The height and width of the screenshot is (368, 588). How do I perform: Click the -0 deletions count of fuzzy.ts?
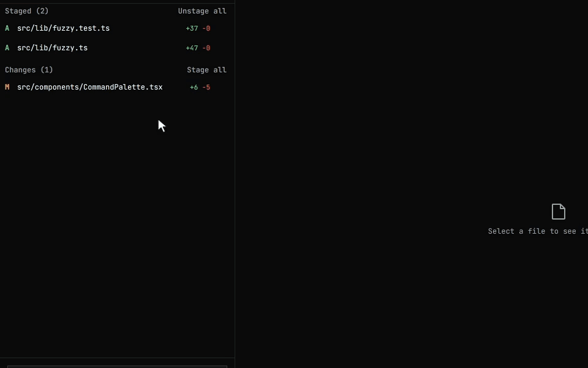[x=206, y=48]
